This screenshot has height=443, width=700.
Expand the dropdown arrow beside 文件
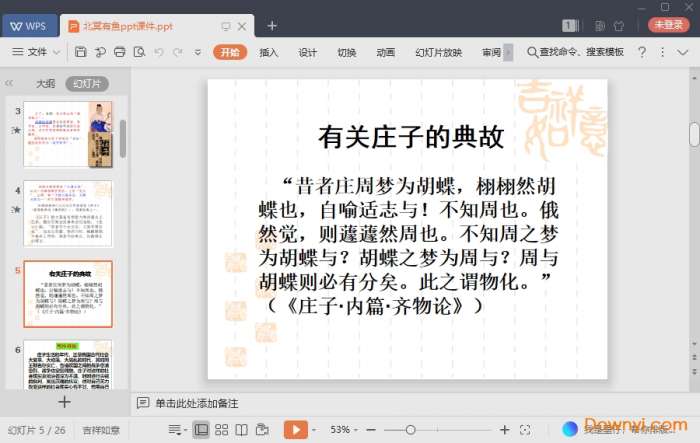click(57, 53)
